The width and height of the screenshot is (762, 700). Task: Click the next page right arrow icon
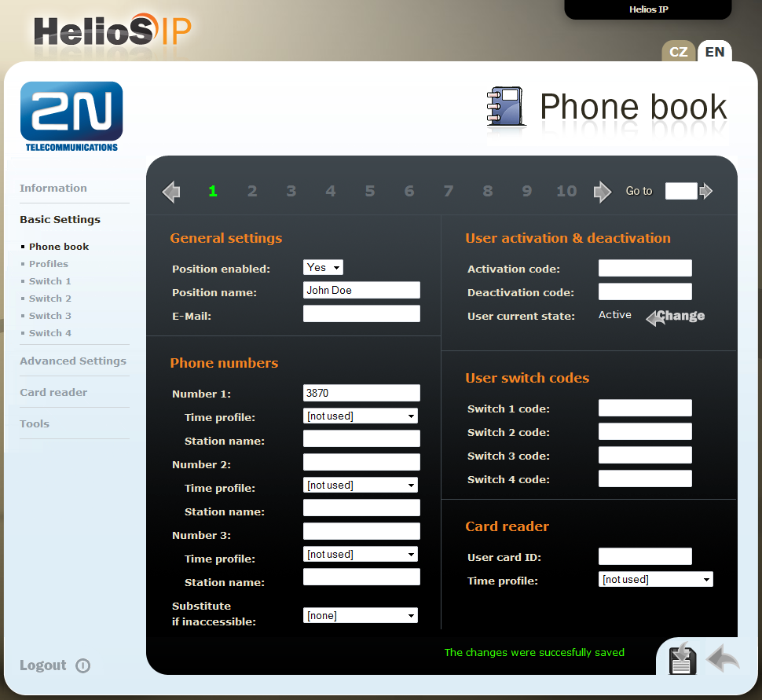(602, 192)
